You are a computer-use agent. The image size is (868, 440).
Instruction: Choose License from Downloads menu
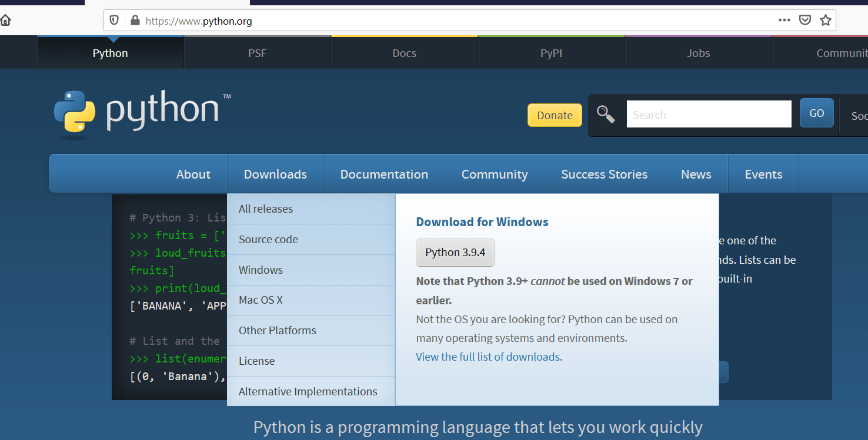[311, 361]
